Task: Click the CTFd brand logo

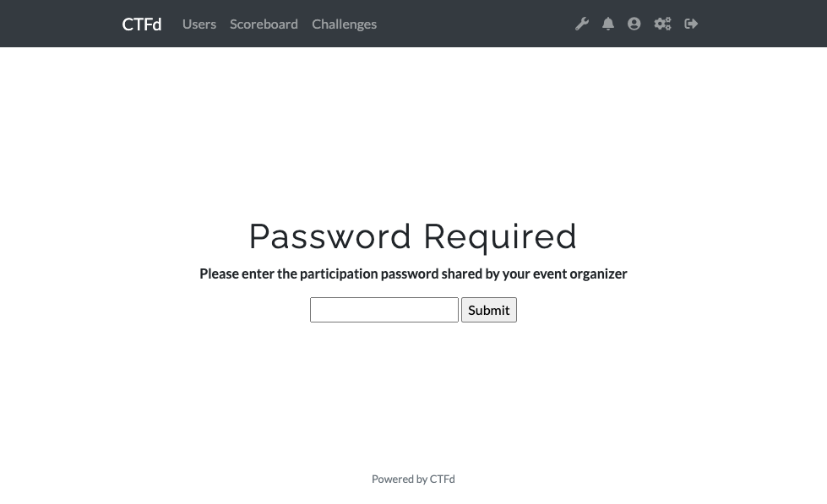Action: [x=142, y=24]
